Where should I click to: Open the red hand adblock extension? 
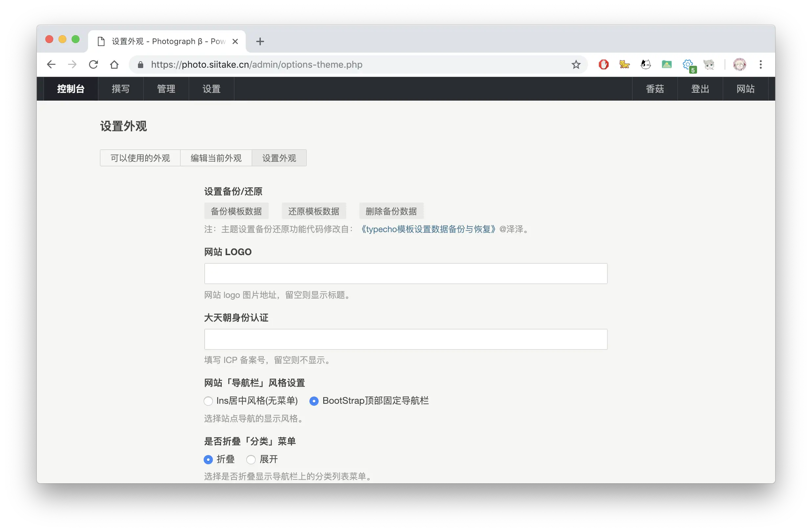[x=603, y=64]
